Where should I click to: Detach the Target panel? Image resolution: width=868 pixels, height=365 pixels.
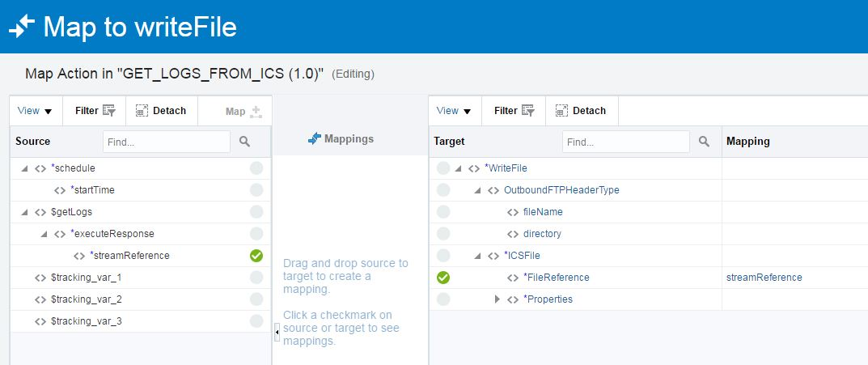click(580, 111)
